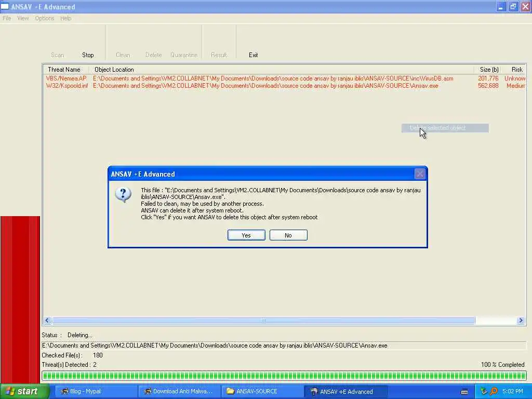
Task: Click the 100 % Completed label
Action: click(x=502, y=365)
